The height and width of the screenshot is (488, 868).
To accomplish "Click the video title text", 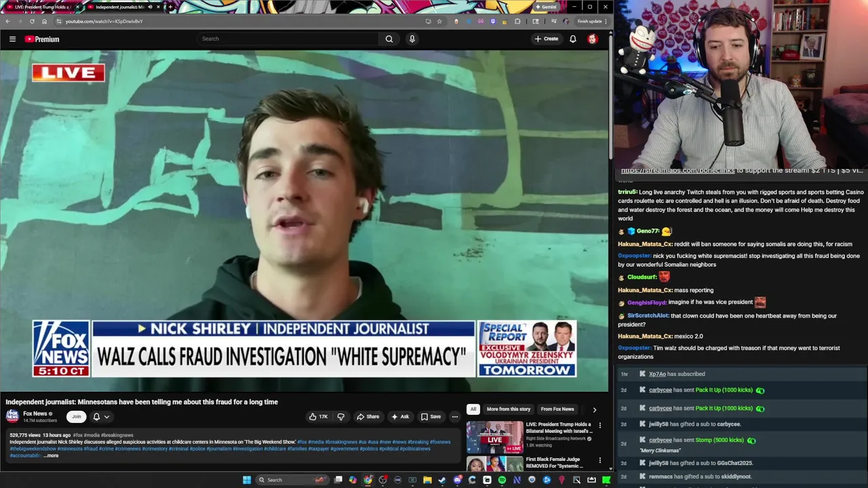I will pyautogui.click(x=142, y=402).
